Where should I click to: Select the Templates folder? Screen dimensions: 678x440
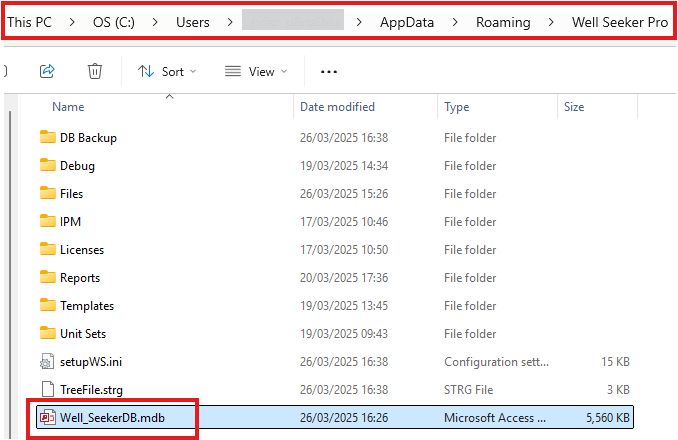click(x=87, y=306)
